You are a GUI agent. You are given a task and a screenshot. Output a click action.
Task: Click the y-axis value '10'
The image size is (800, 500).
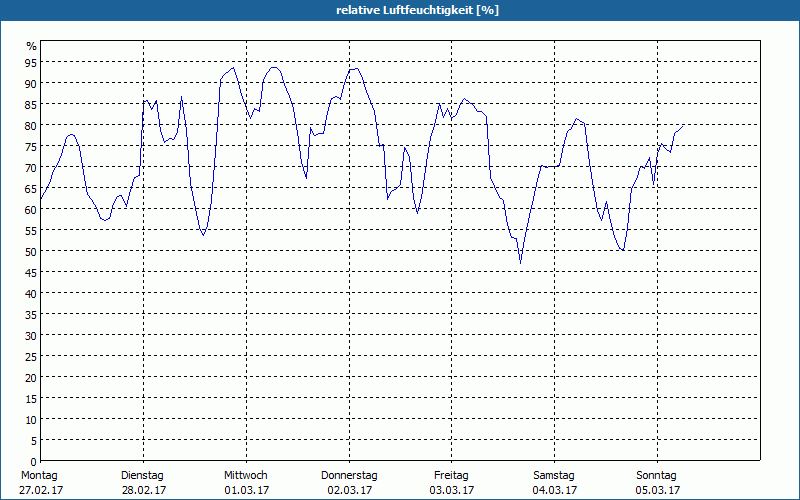(x=32, y=420)
